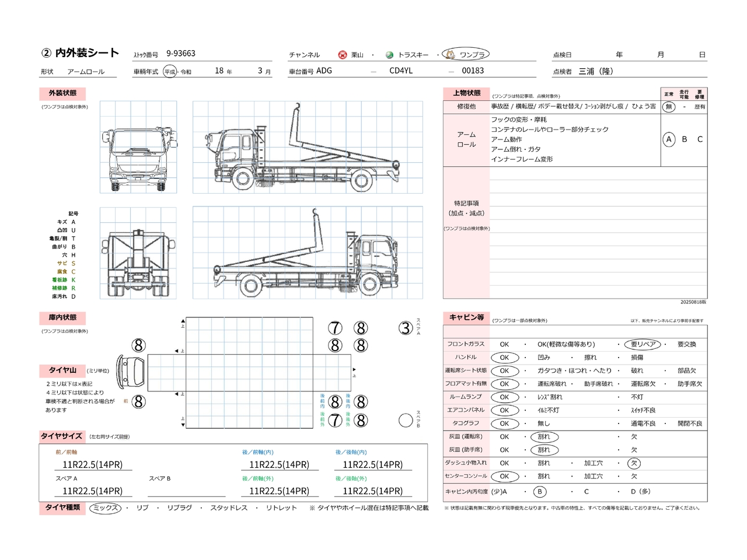The width and height of the screenshot is (747, 560).
Task: Select B for キャビン内汚匂度
Action: tap(540, 492)
